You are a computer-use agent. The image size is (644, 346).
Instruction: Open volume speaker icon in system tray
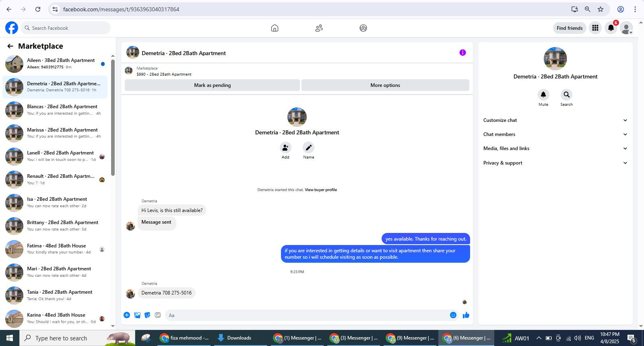(578, 338)
